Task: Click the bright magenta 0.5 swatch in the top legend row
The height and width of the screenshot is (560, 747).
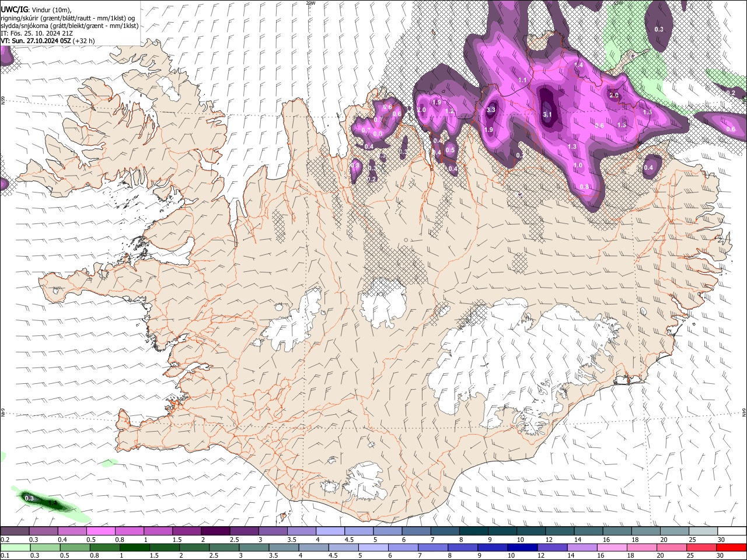Action: (x=100, y=531)
